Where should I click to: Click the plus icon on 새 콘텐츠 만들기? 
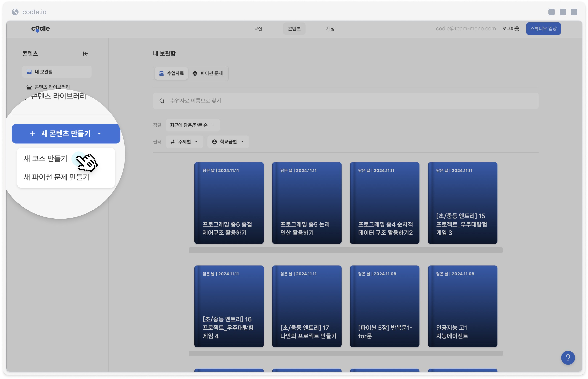[x=32, y=134]
